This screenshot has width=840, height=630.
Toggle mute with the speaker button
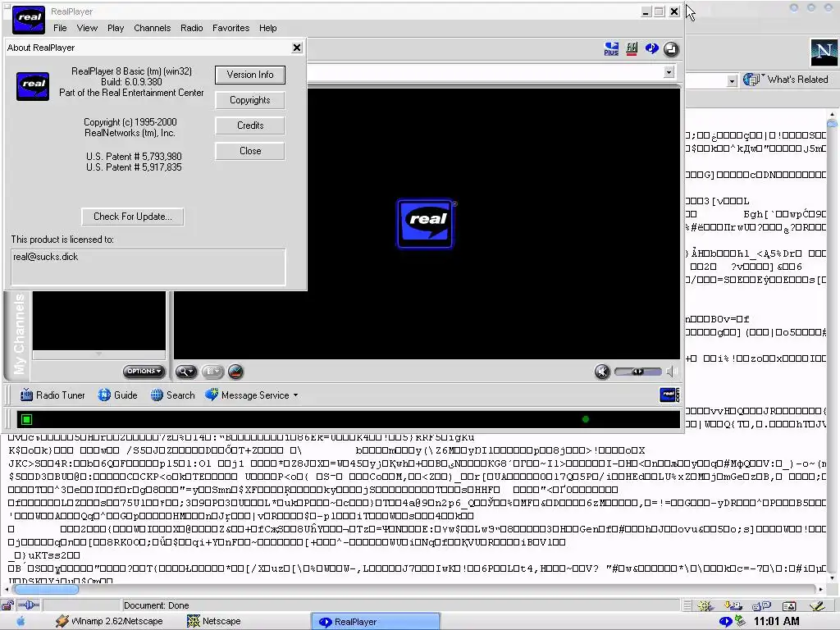[x=601, y=372]
